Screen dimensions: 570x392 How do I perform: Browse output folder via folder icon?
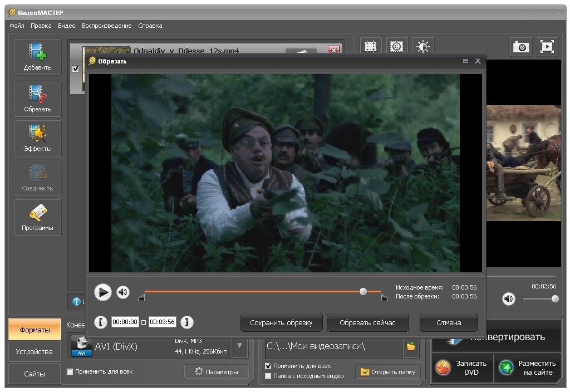point(411,346)
